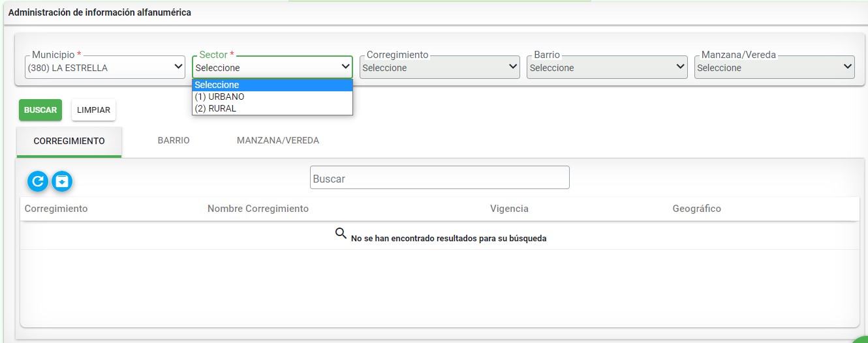Image resolution: width=868 pixels, height=343 pixels.
Task: Click the Vigencia column header
Action: click(x=509, y=209)
